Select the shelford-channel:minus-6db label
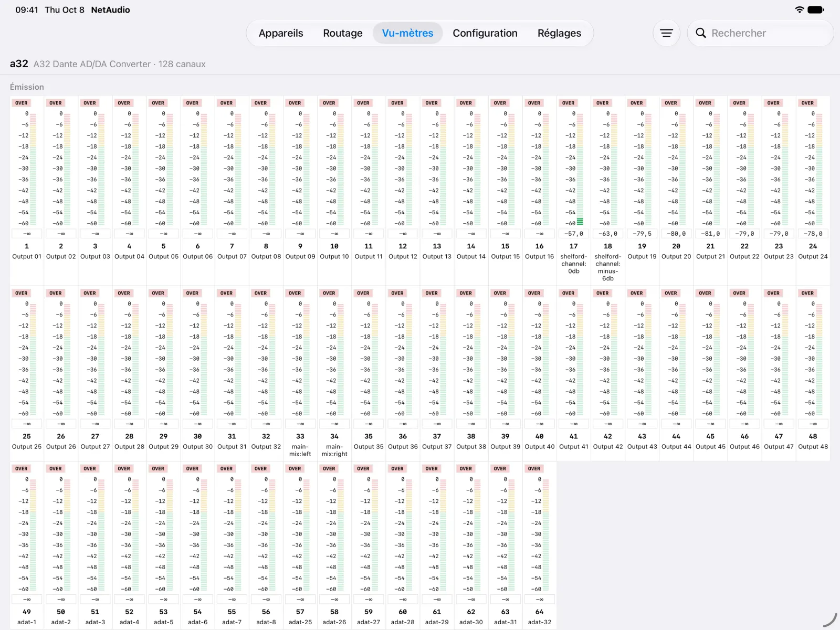The height and width of the screenshot is (630, 840). [608, 268]
